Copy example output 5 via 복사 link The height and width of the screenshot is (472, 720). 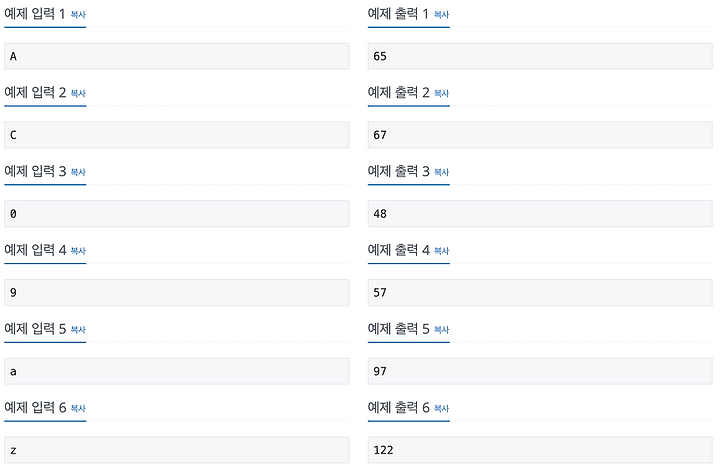pyautogui.click(x=441, y=330)
